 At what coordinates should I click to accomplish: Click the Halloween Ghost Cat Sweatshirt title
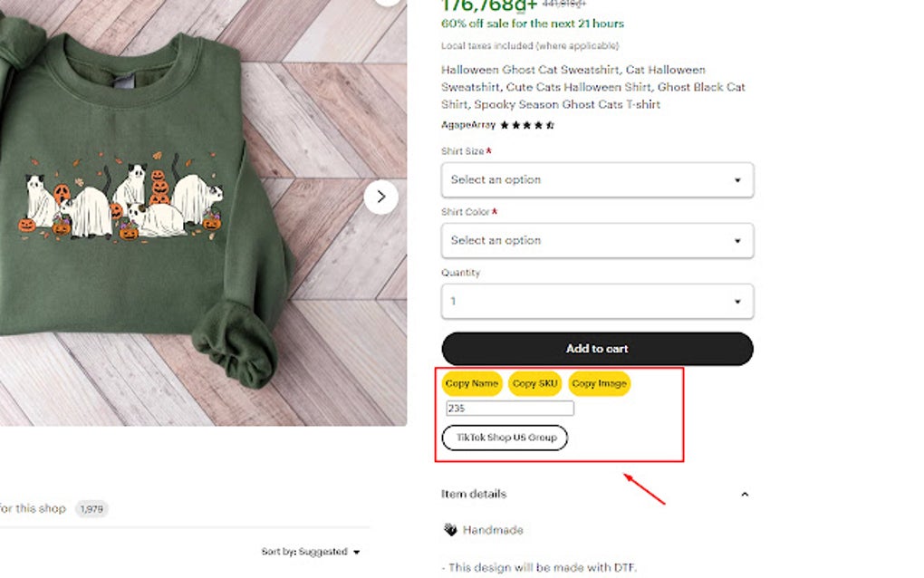click(593, 87)
